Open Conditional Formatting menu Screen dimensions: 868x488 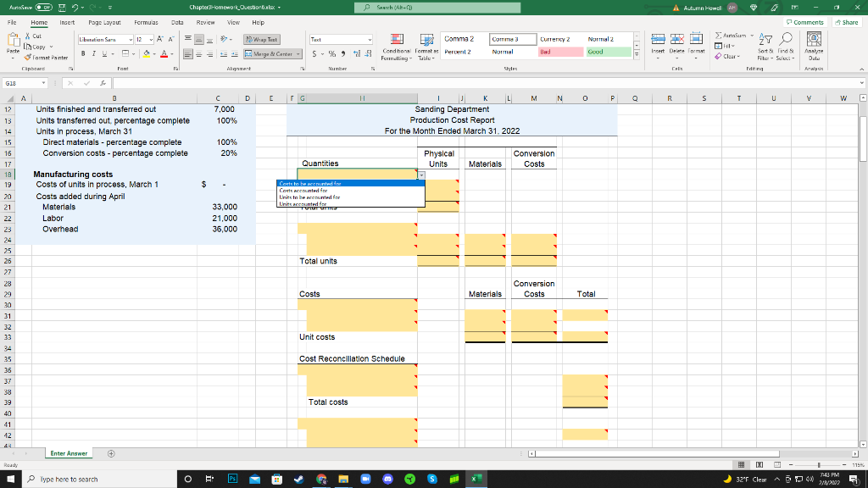coord(397,47)
